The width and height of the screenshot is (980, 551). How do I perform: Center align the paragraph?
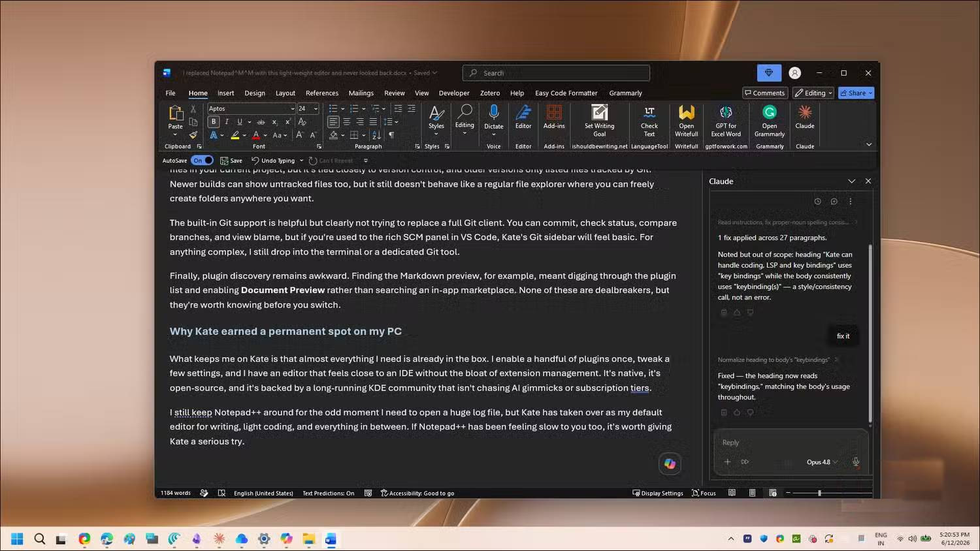coord(346,121)
